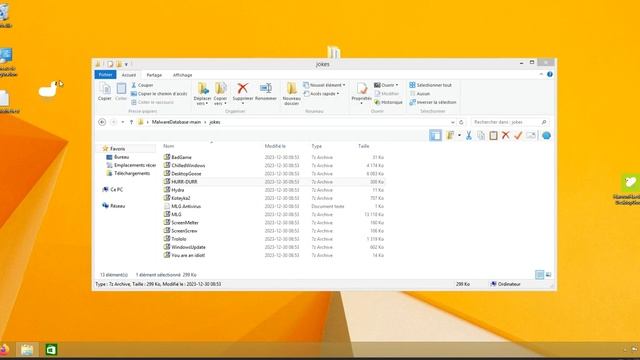The width and height of the screenshot is (640, 360).
Task: Open the Ouvrir dropdown in ribbon
Action: click(x=386, y=85)
